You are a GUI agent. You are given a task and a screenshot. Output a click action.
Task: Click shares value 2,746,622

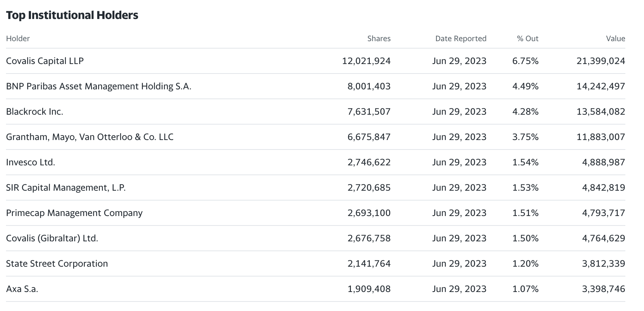coord(369,162)
